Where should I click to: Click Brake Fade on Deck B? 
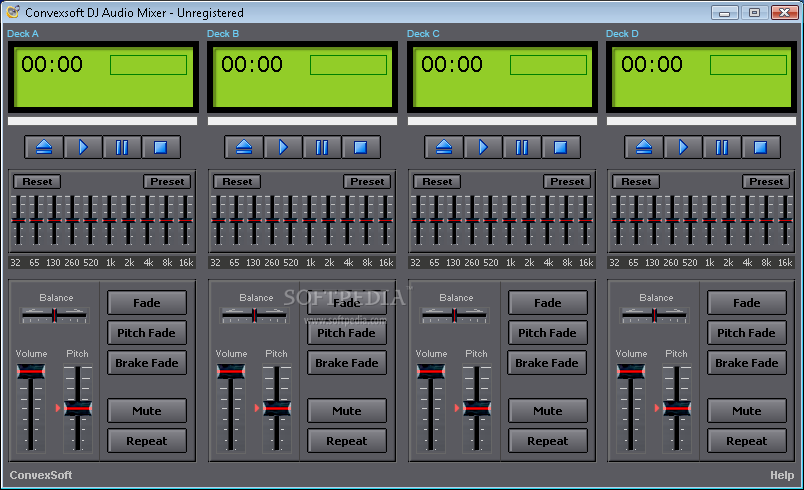(347, 362)
